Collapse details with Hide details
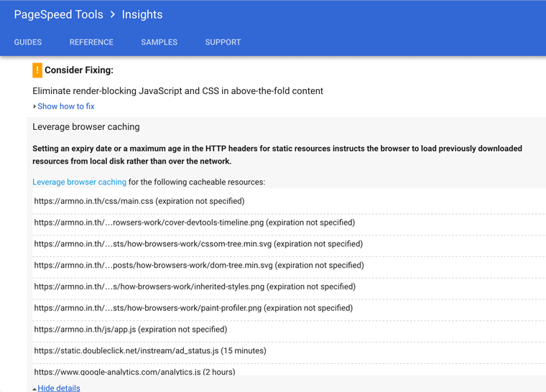The height and width of the screenshot is (392, 546). pyautogui.click(x=59, y=388)
